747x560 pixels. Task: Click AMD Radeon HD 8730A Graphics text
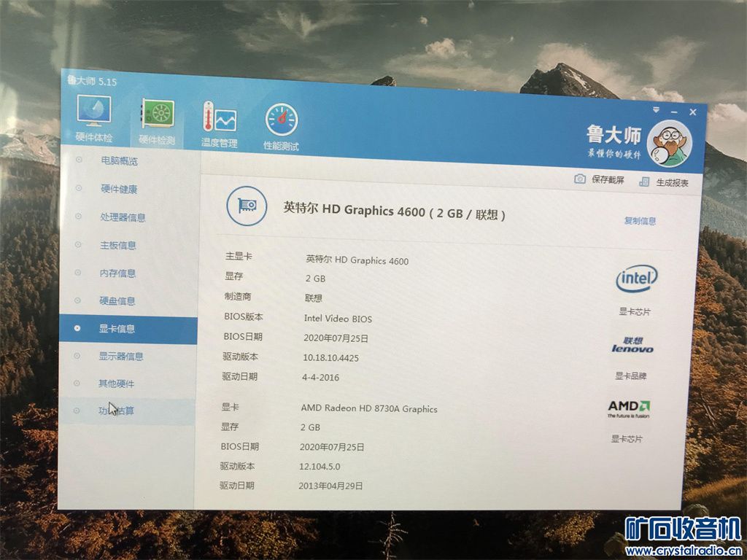pos(368,408)
